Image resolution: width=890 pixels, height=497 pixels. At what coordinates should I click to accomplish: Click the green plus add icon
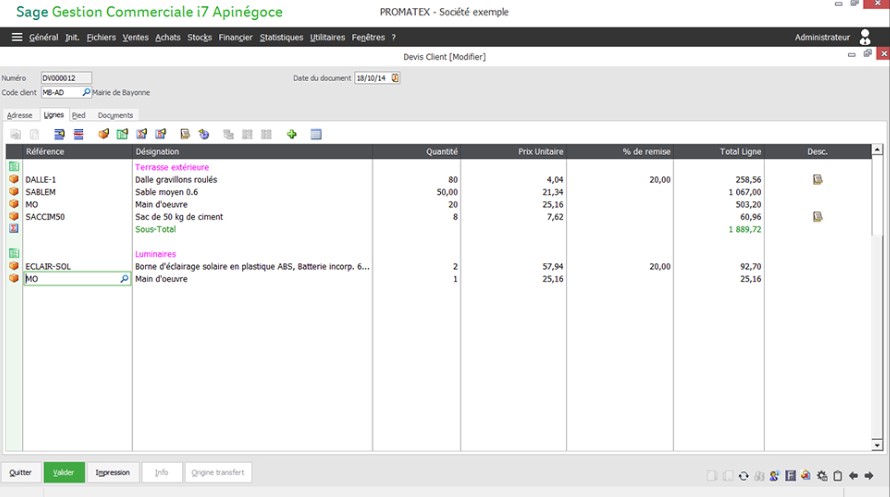292,134
